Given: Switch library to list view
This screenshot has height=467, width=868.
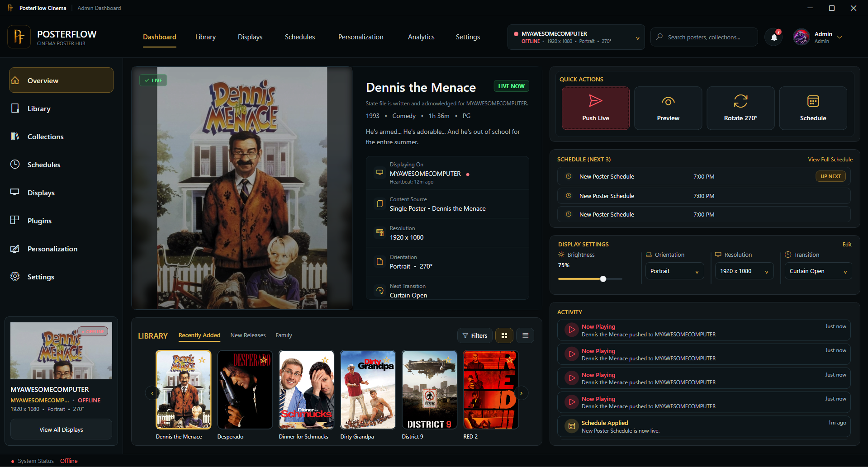Looking at the screenshot, I should (525, 335).
